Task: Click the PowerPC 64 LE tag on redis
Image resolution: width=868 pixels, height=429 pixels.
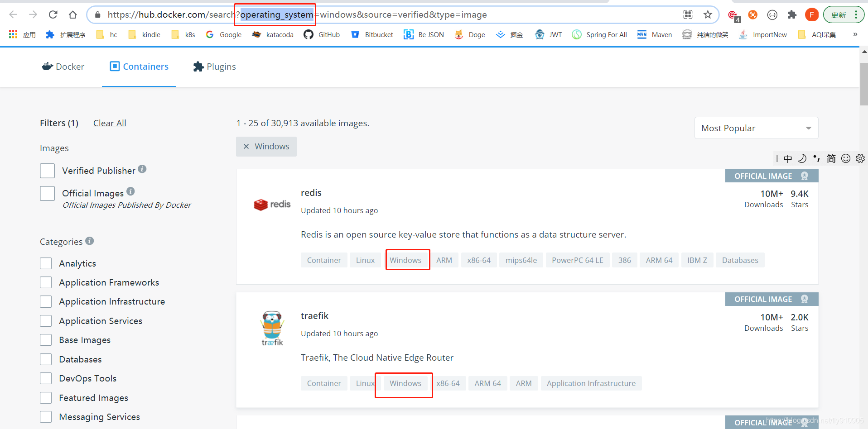Action: point(577,260)
